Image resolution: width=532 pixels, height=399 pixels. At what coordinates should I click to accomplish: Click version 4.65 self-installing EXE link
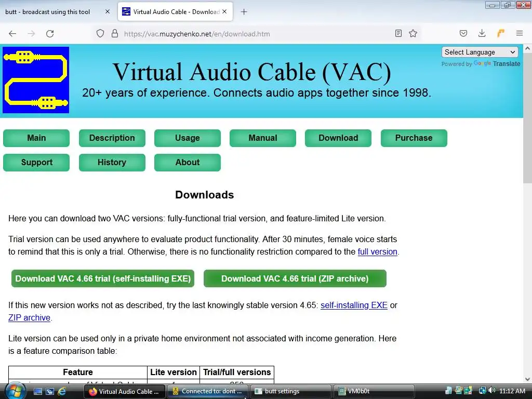click(x=354, y=305)
